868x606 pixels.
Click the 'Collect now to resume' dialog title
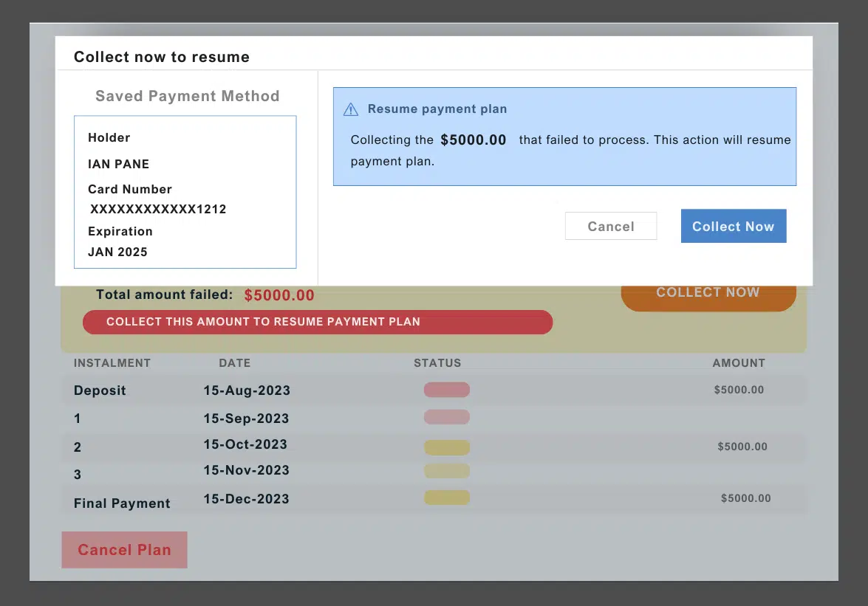click(162, 57)
